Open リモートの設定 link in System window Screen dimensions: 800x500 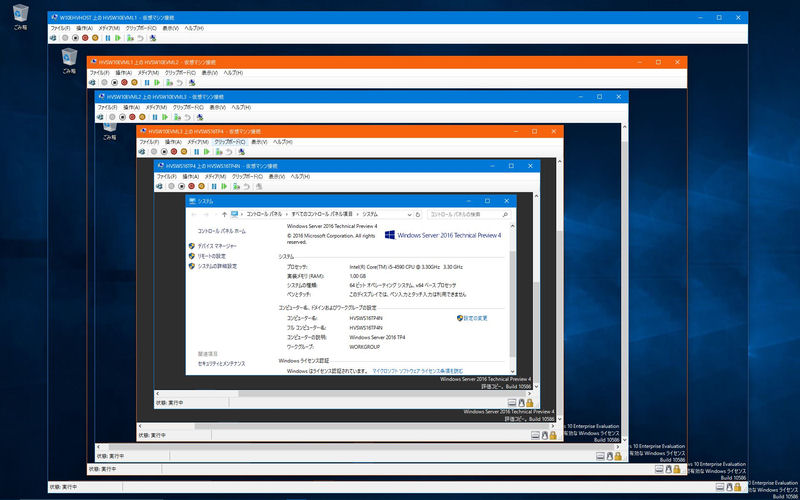tap(211, 256)
